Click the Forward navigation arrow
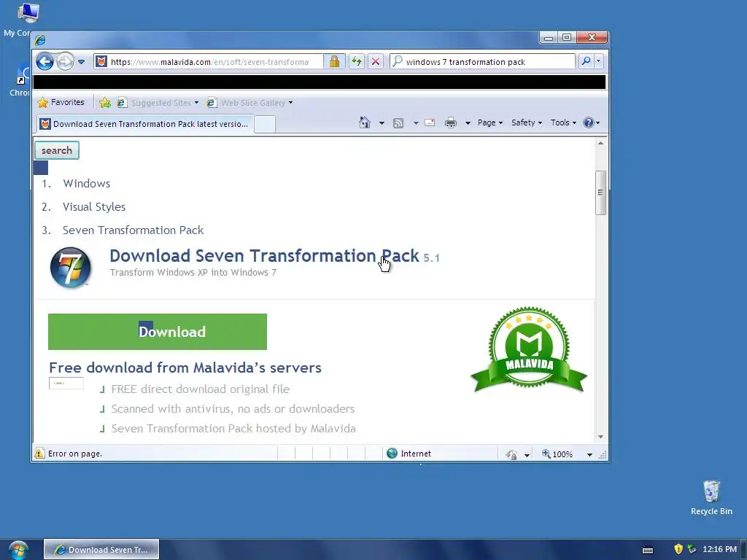The image size is (747, 560). point(65,61)
